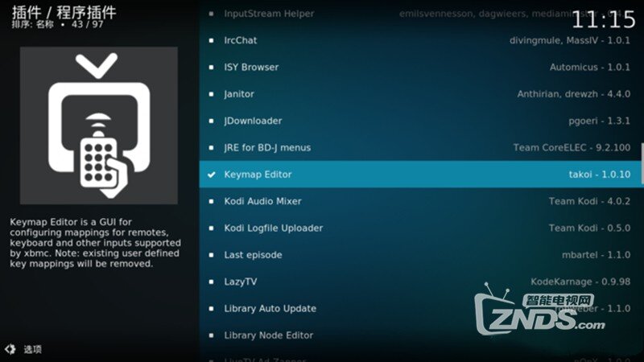Click the list scrollbar handle
The height and width of the screenshot is (362, 644).
pos(642,164)
